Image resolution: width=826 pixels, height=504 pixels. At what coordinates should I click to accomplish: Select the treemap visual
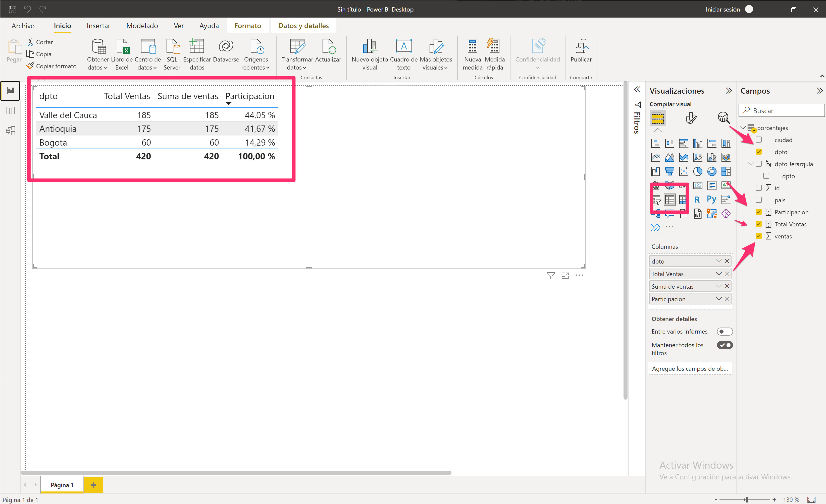tap(726, 171)
